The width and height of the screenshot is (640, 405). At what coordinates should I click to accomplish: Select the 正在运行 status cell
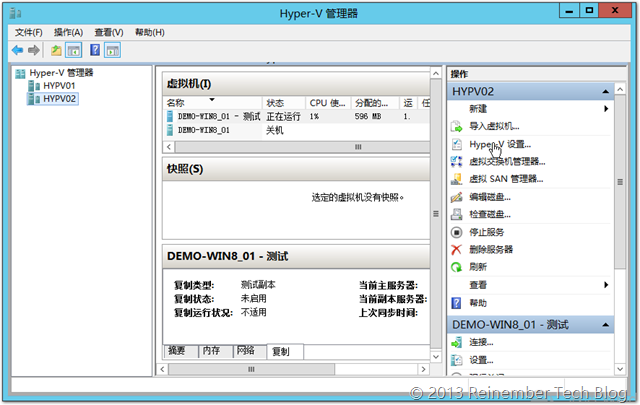tap(283, 117)
